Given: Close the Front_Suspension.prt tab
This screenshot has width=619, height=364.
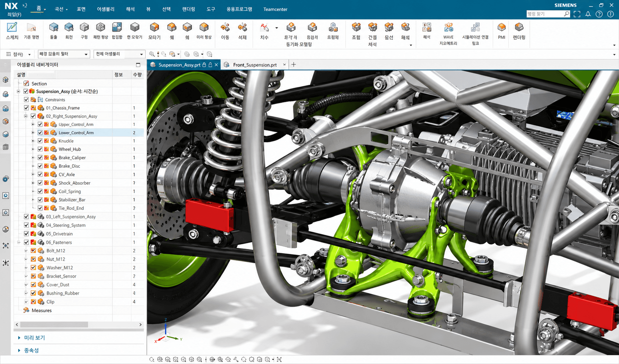Looking at the screenshot, I should pyautogui.click(x=284, y=65).
